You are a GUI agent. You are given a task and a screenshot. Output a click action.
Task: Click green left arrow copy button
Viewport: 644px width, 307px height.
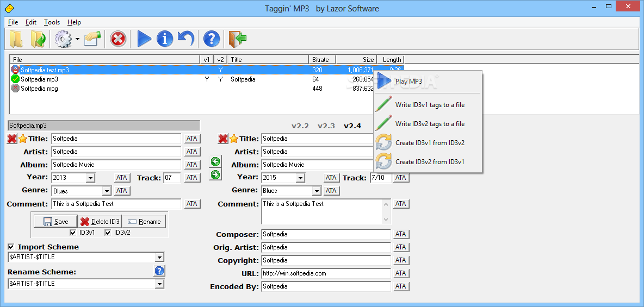[x=215, y=162]
